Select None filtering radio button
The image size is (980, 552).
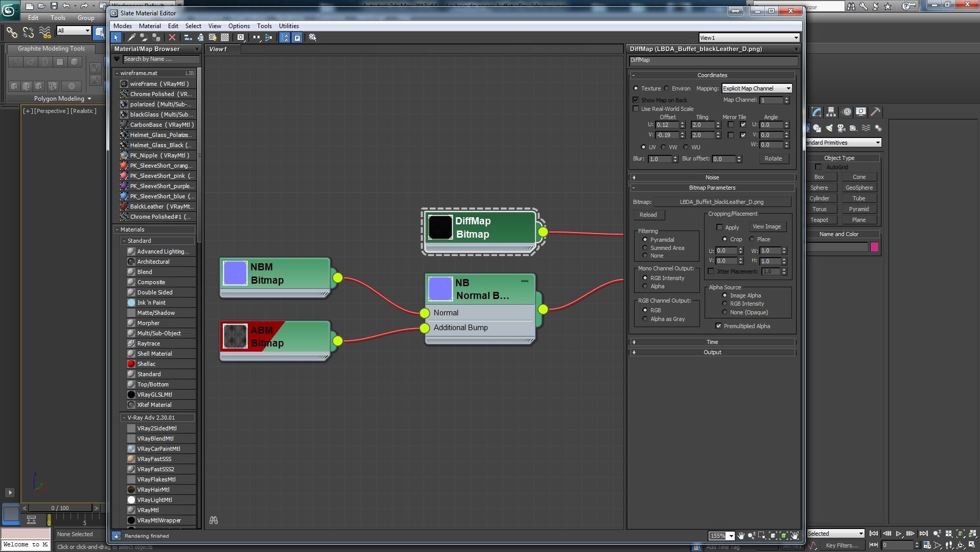[x=645, y=256]
